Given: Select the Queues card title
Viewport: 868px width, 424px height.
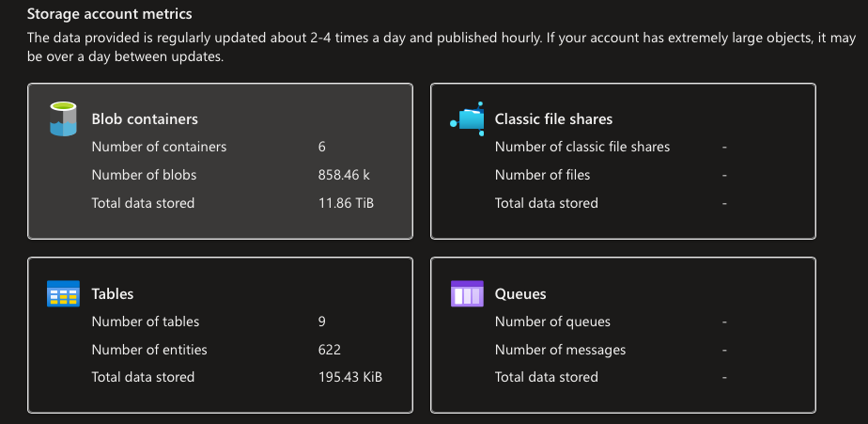Looking at the screenshot, I should coord(520,293).
